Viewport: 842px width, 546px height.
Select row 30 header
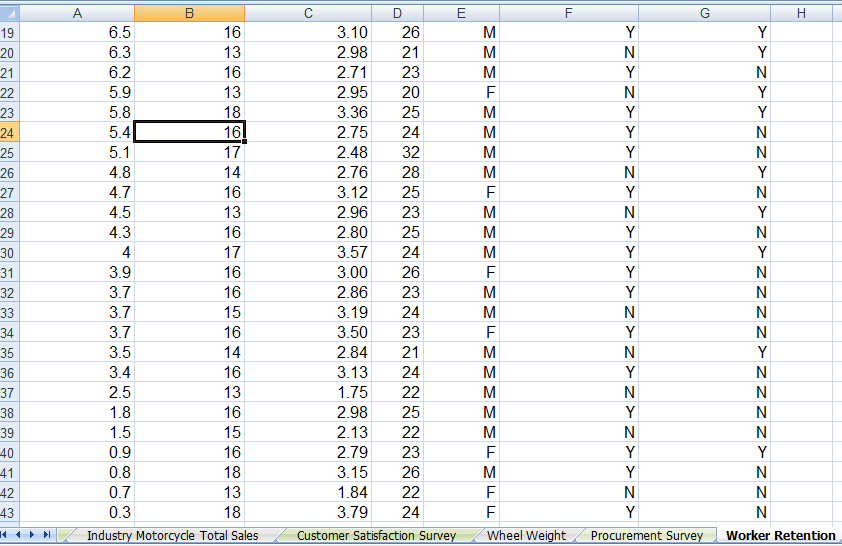[x=10, y=252]
